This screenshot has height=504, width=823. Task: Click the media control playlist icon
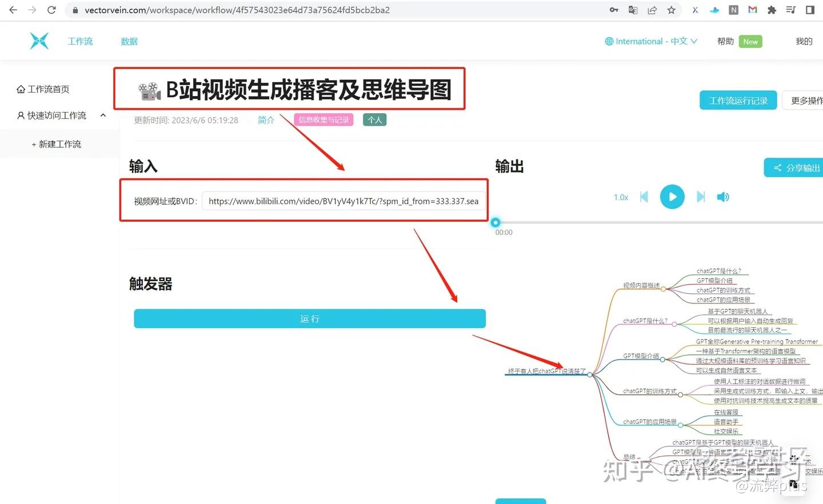coord(791,10)
